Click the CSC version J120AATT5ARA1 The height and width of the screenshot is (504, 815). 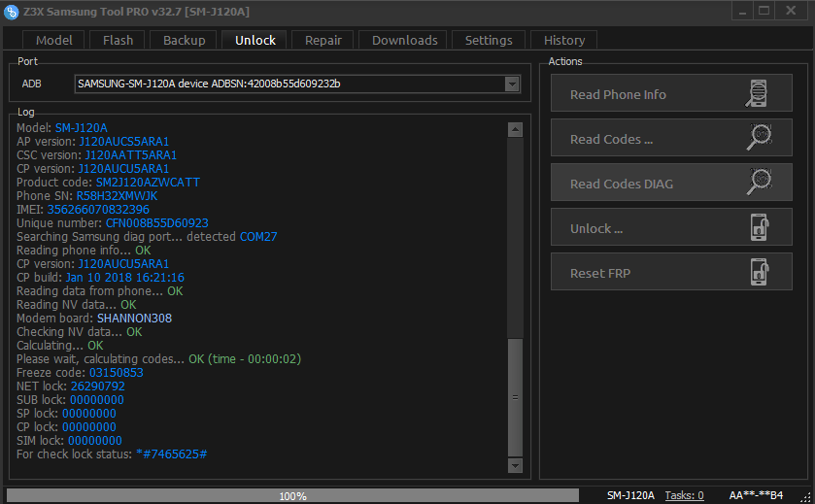click(131, 154)
